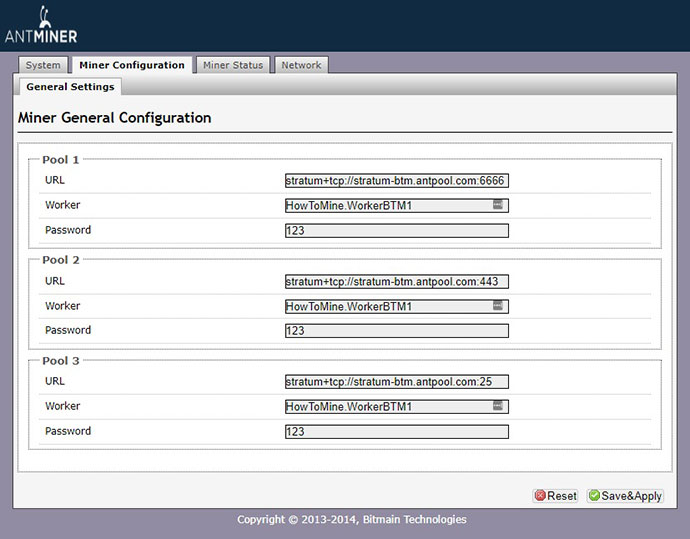Image resolution: width=690 pixels, height=539 pixels.
Task: Focus the Pool 3 Worker field
Action: point(397,407)
